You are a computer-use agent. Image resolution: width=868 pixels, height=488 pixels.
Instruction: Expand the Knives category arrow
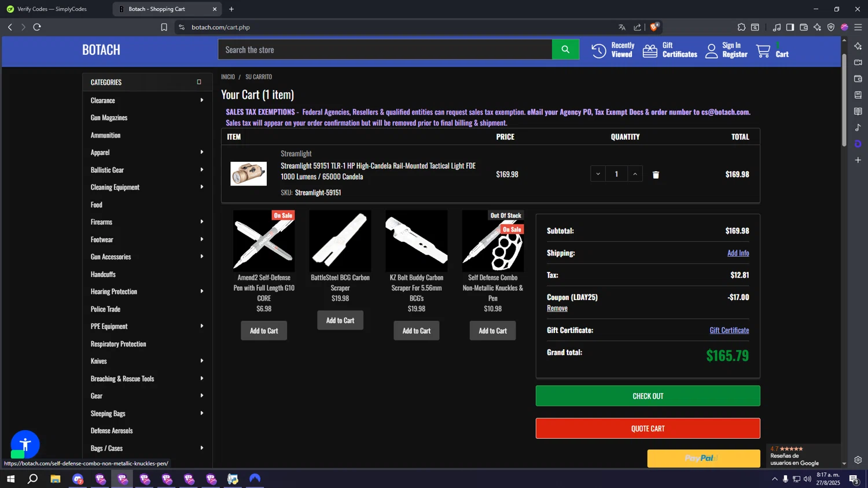(x=202, y=361)
